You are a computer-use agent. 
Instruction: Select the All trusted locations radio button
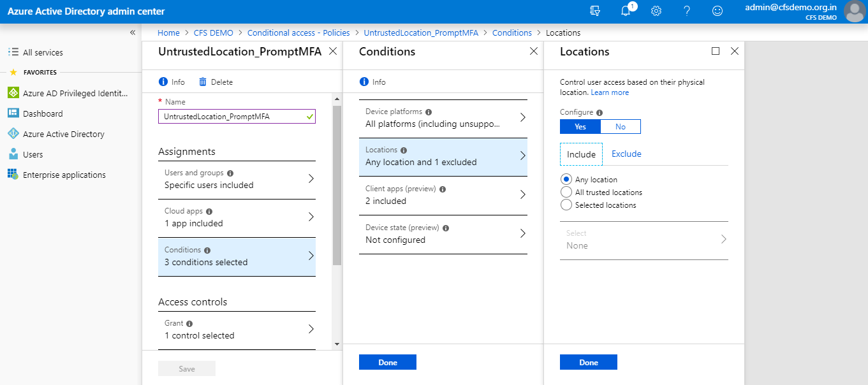click(566, 192)
